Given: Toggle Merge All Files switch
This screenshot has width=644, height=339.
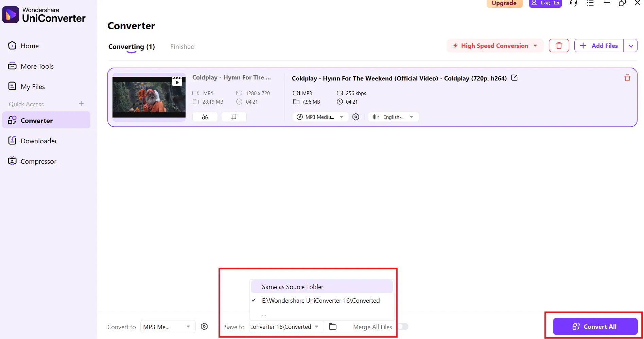Looking at the screenshot, I should point(403,326).
